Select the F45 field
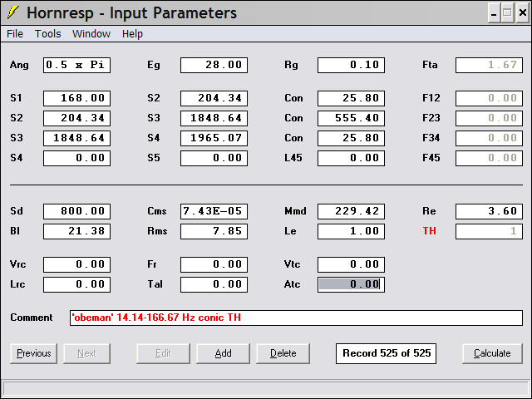Image resolution: width=532 pixels, height=399 pixels. [x=489, y=158]
